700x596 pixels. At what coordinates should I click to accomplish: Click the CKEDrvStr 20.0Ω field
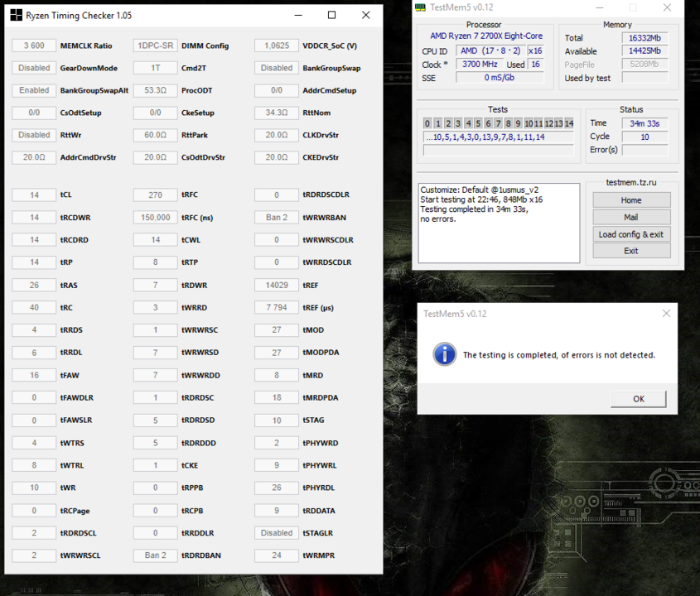click(277, 157)
